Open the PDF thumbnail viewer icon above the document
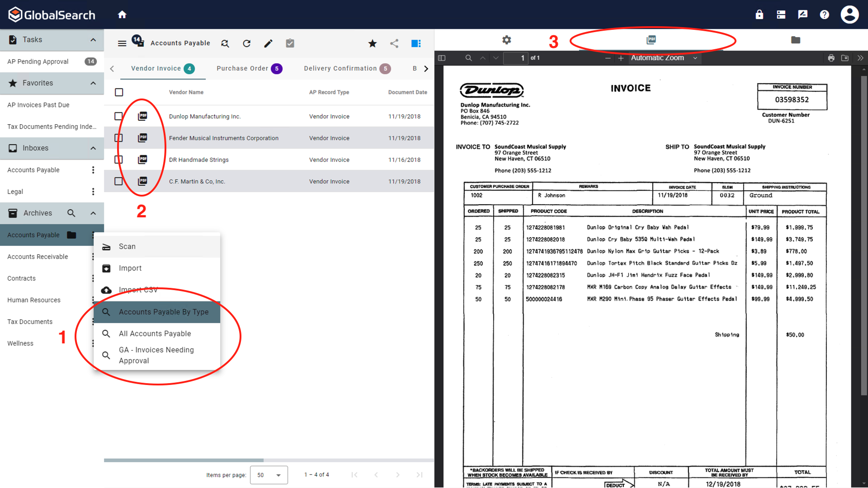The image size is (868, 488). (x=651, y=40)
